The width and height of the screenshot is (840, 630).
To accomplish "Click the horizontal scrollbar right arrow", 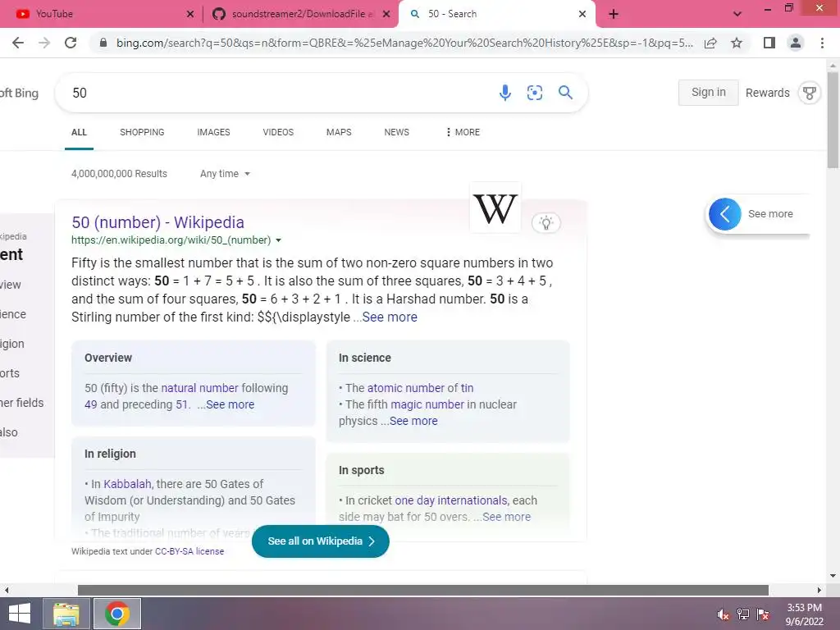I will [819, 590].
